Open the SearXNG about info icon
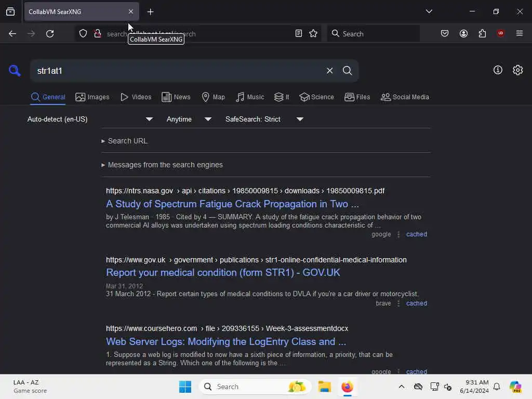 point(498,70)
